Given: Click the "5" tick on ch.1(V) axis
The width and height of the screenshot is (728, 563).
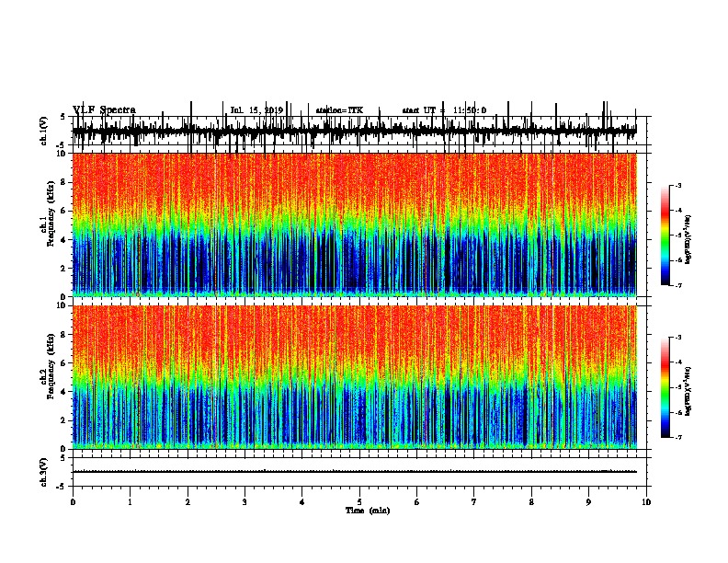Looking at the screenshot, I should [63, 118].
